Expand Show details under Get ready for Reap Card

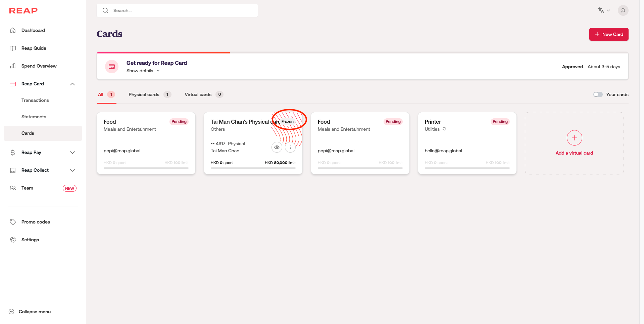coord(143,71)
